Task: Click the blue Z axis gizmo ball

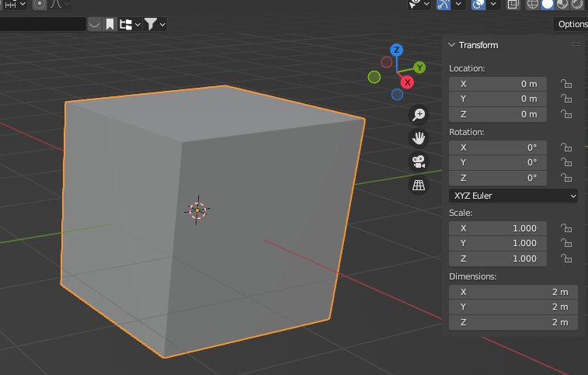Action: [396, 50]
